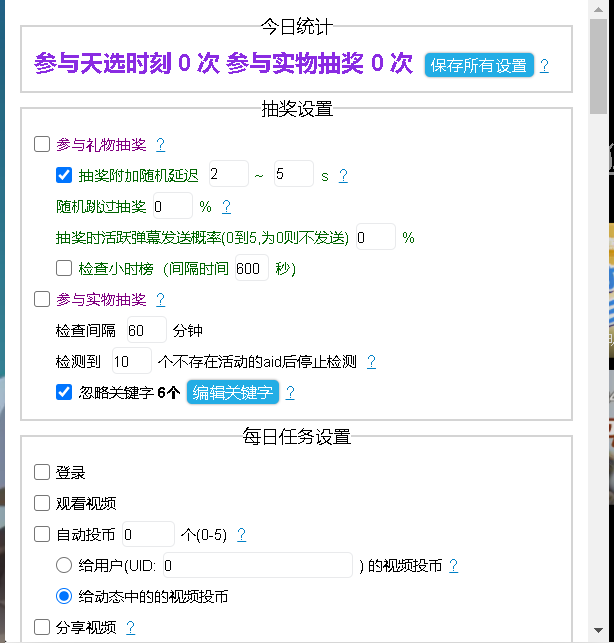Click the vertical scrollbar thumb
614x643 pixels.
click(x=598, y=60)
